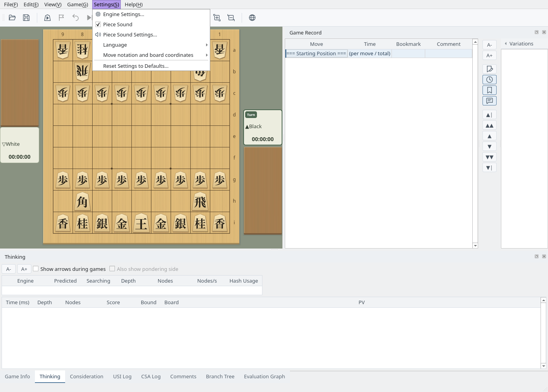Go back ten moves double-up arrow
The height and width of the screenshot is (392, 548).
(490, 125)
